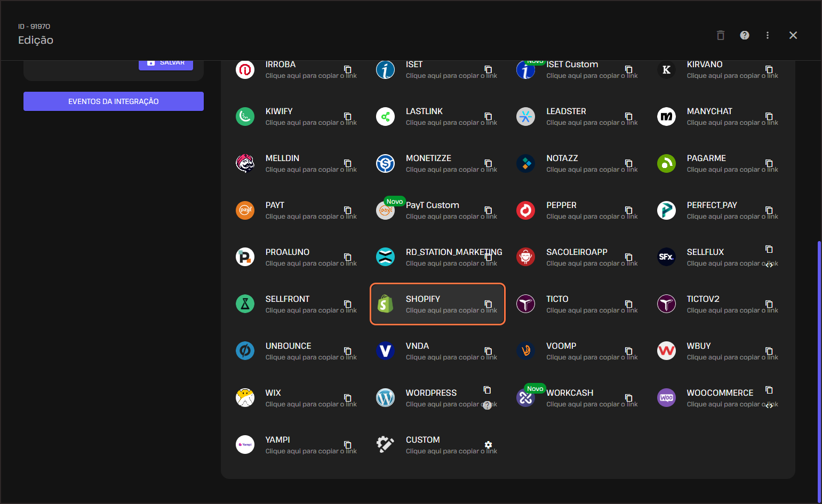Copy link icon for PROALUNO
This screenshot has height=504, width=822.
pos(348,257)
